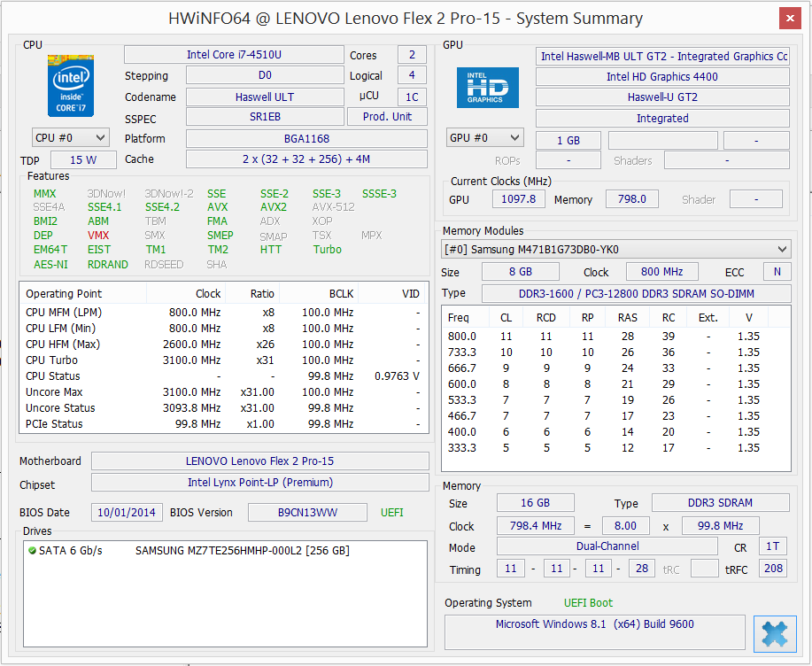Image resolution: width=812 pixels, height=666 pixels.
Task: Click the TDP 15 W value box
Action: tap(83, 160)
